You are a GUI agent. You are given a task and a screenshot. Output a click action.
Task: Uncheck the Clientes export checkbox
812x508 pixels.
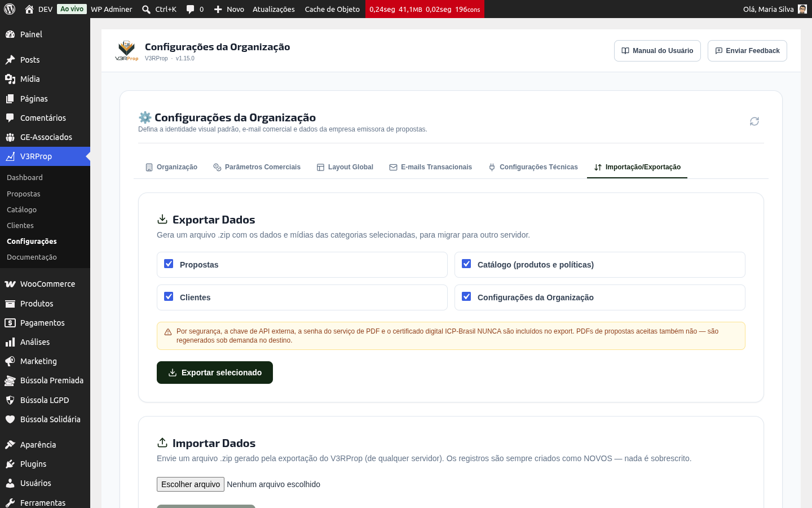pos(169,296)
